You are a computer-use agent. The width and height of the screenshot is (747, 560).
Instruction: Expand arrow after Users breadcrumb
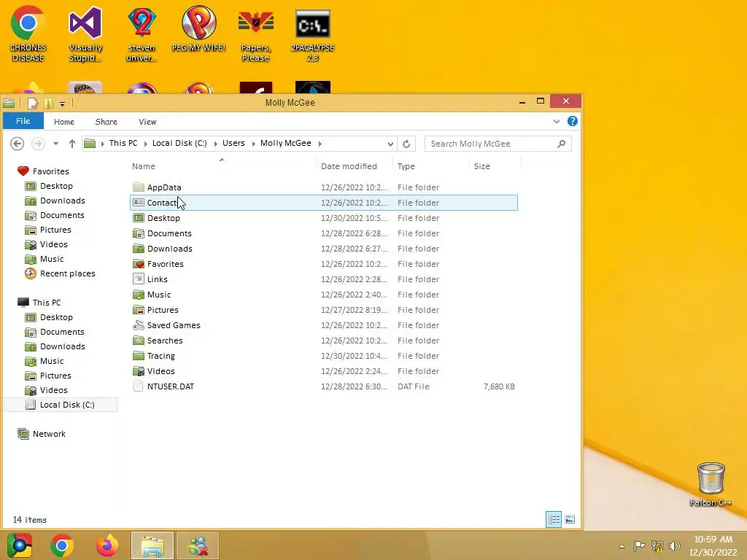[x=253, y=144]
